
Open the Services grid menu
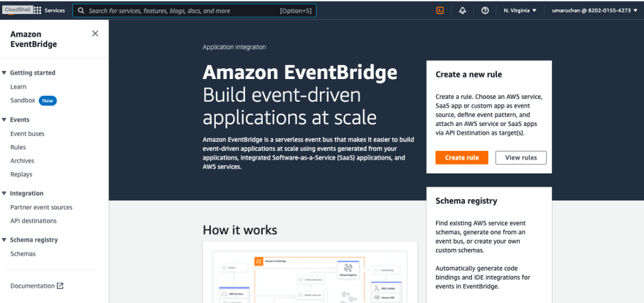[37, 11]
